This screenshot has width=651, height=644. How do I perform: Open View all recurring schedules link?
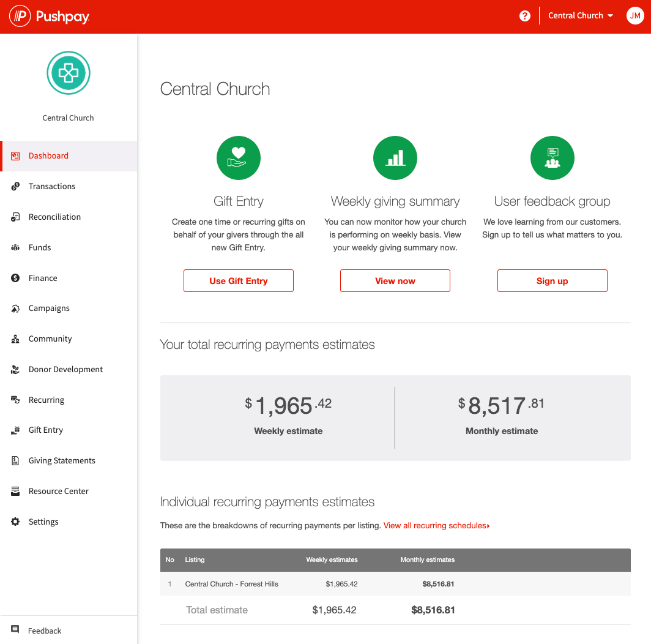(436, 525)
